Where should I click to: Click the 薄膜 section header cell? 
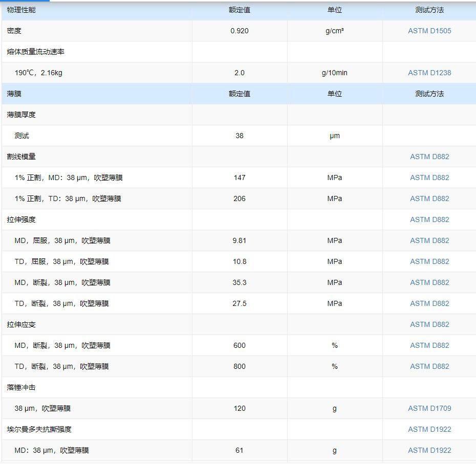coord(14,94)
